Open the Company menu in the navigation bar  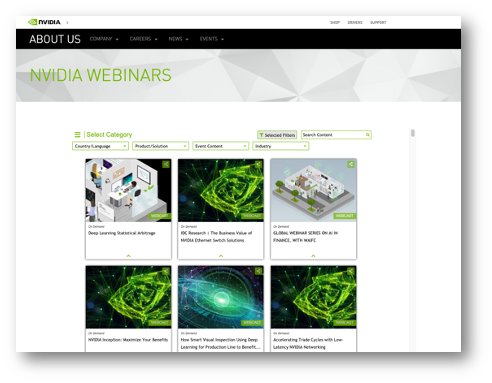click(x=104, y=39)
